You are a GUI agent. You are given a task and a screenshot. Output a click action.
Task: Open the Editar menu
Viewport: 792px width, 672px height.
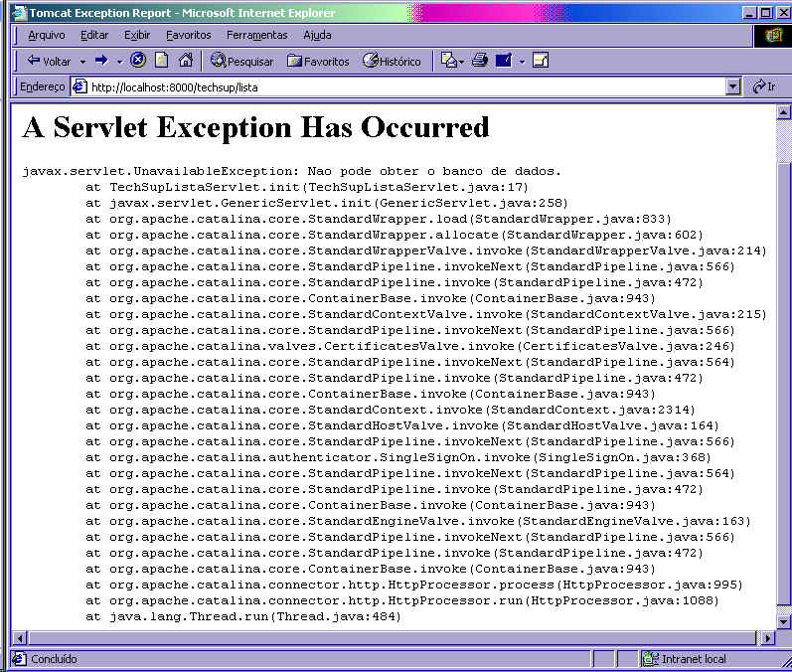94,35
